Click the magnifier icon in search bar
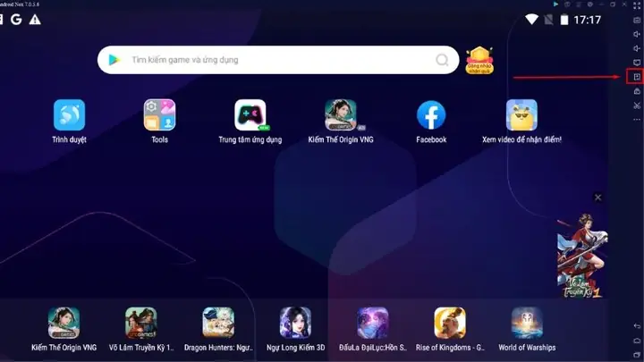 [442, 60]
